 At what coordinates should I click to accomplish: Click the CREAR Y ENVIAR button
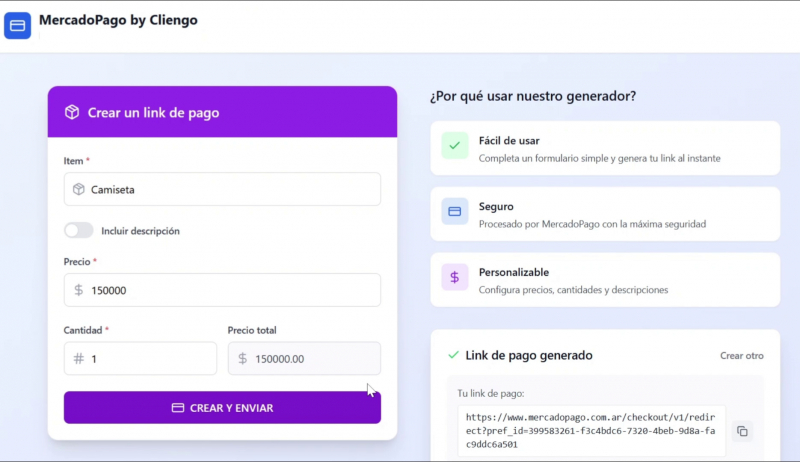[222, 407]
